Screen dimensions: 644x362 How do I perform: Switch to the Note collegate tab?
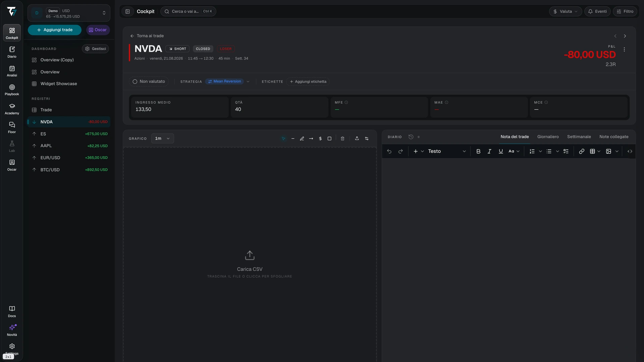pyautogui.click(x=614, y=137)
